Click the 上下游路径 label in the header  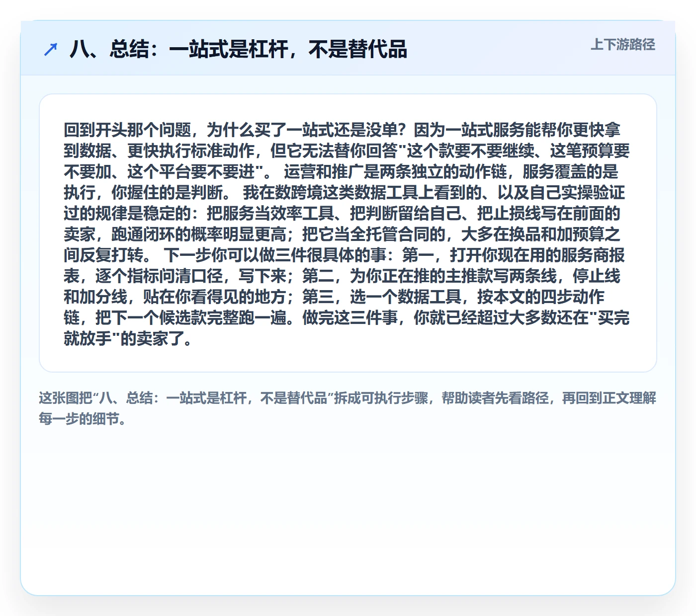pyautogui.click(x=623, y=45)
